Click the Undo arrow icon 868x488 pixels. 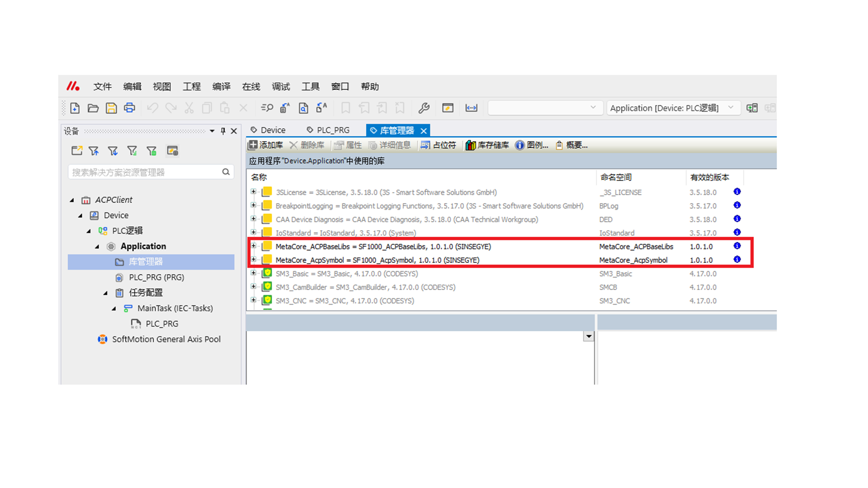click(152, 108)
